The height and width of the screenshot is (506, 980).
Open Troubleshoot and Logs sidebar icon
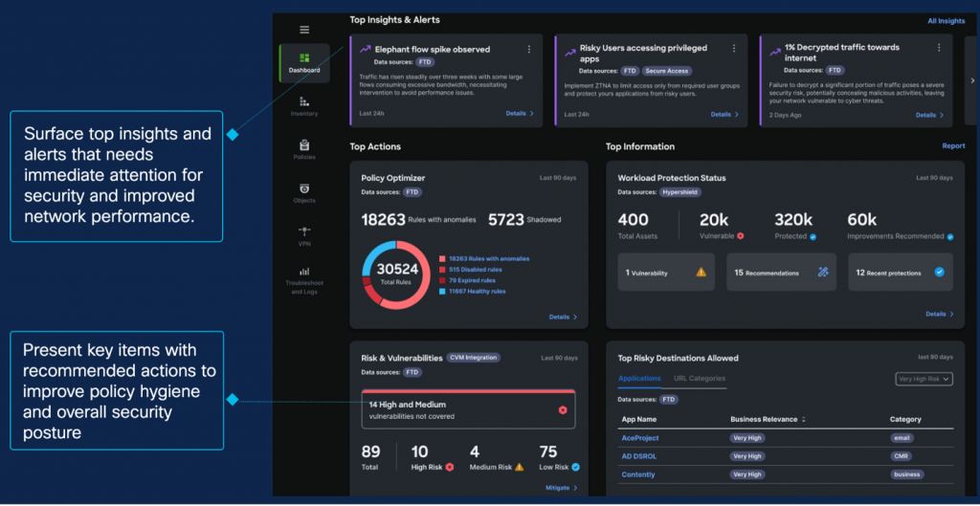tap(304, 280)
